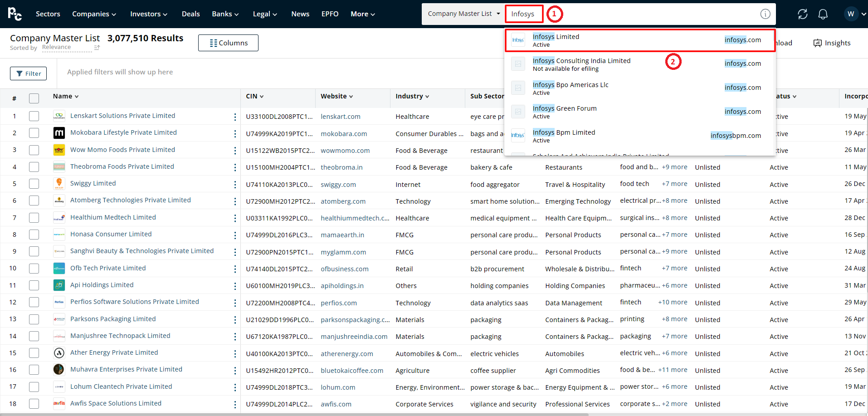
Task: Click the Mokobara company logo
Action: point(59,132)
